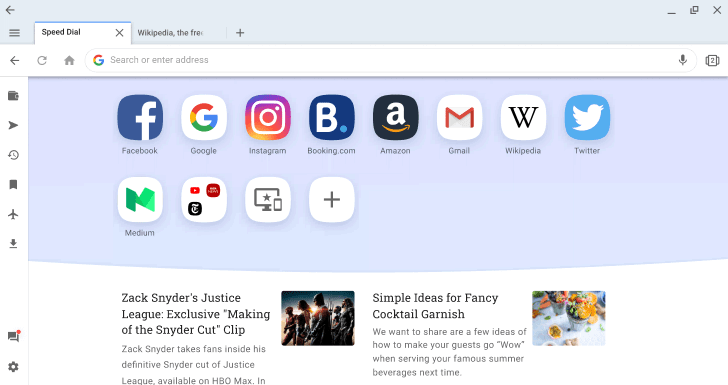Open the news folder with YouTube tile
Screen dimensions: 728x385
tap(204, 200)
